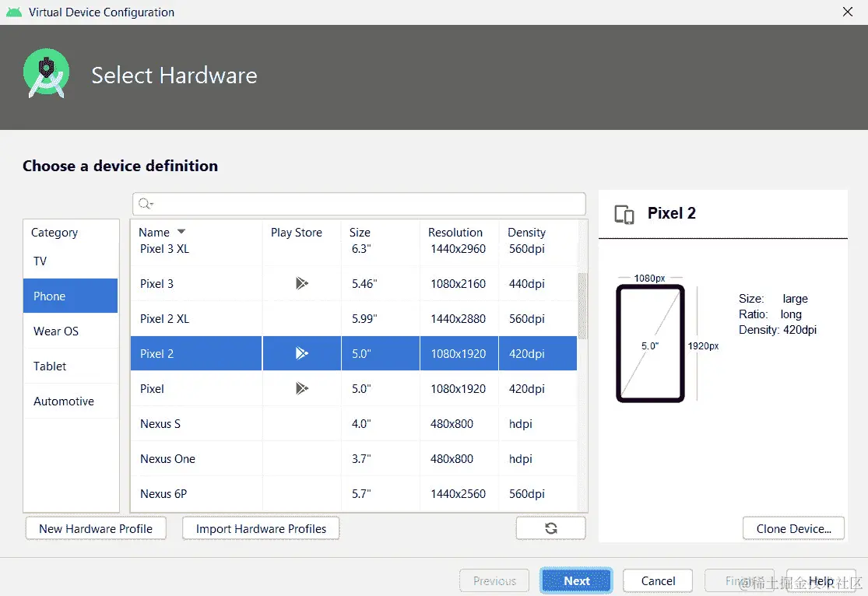The image size is (868, 596).
Task: Open New Hardware Profile
Action: pyautogui.click(x=96, y=528)
